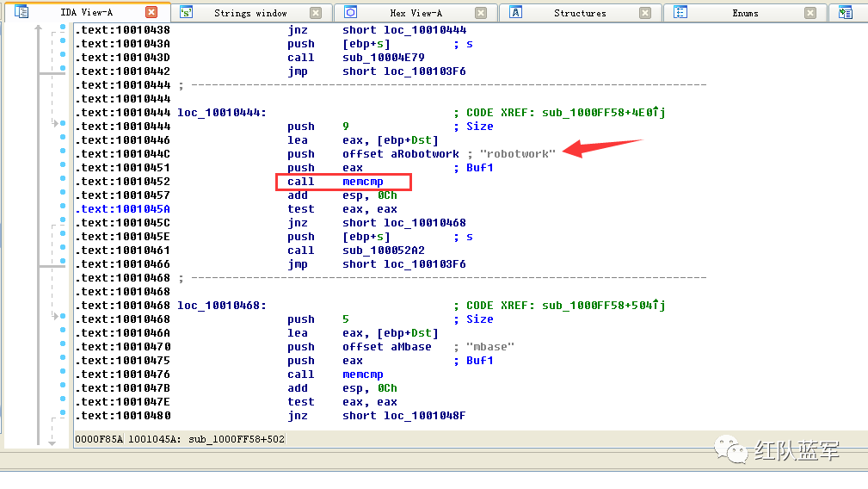Toggle breakpoint dot at address 10010438
Viewport: 868px width, 489px height.
63,28
